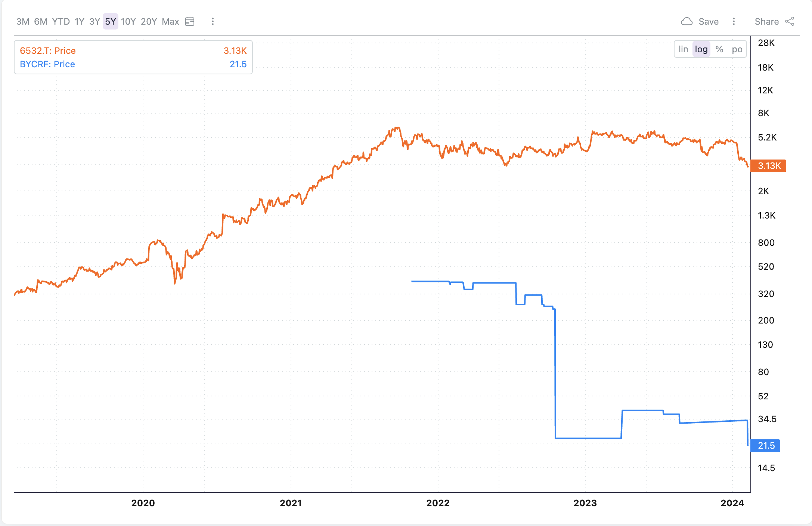The image size is (812, 526).
Task: Click the cloud Save icon
Action: click(687, 22)
